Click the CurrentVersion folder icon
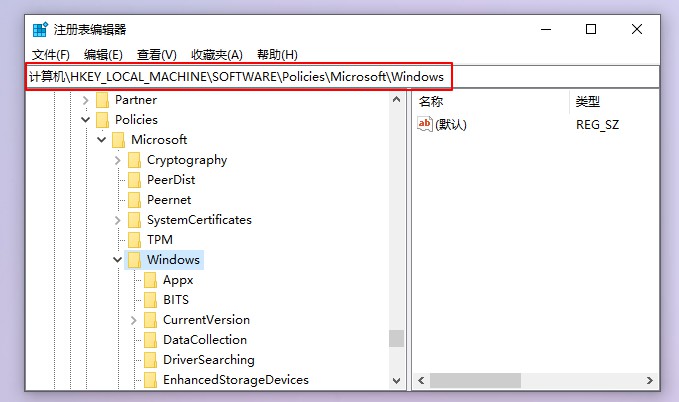Image resolution: width=679 pixels, height=402 pixels. click(151, 320)
